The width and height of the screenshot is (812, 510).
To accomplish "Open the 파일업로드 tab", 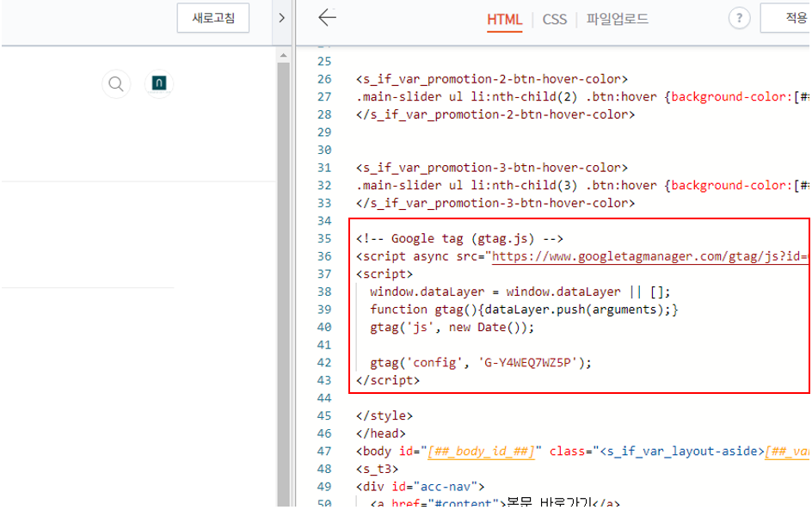I will (x=617, y=19).
